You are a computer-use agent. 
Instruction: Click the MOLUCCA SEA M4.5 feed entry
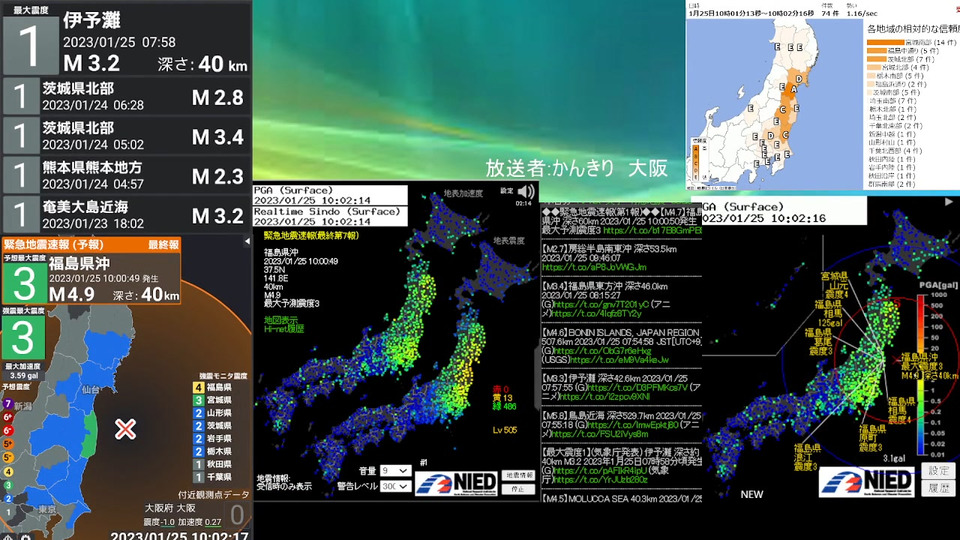pos(621,499)
